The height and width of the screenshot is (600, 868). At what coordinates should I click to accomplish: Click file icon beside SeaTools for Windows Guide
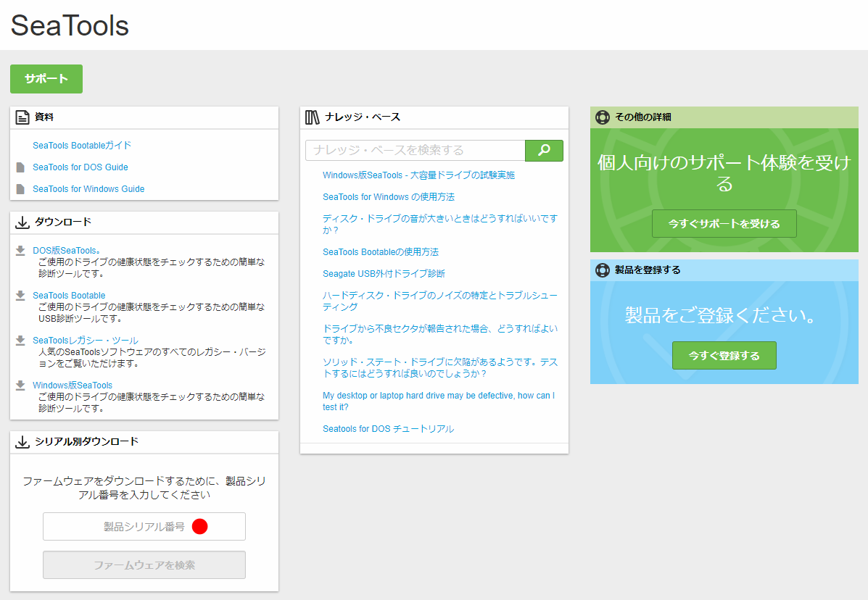pos(20,189)
